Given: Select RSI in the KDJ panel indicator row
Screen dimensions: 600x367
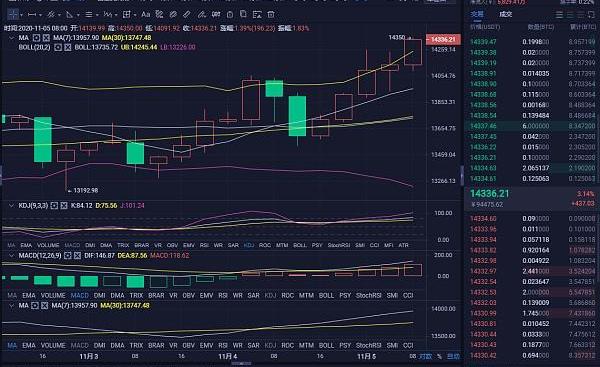Looking at the screenshot, I should pyautogui.click(x=204, y=245).
